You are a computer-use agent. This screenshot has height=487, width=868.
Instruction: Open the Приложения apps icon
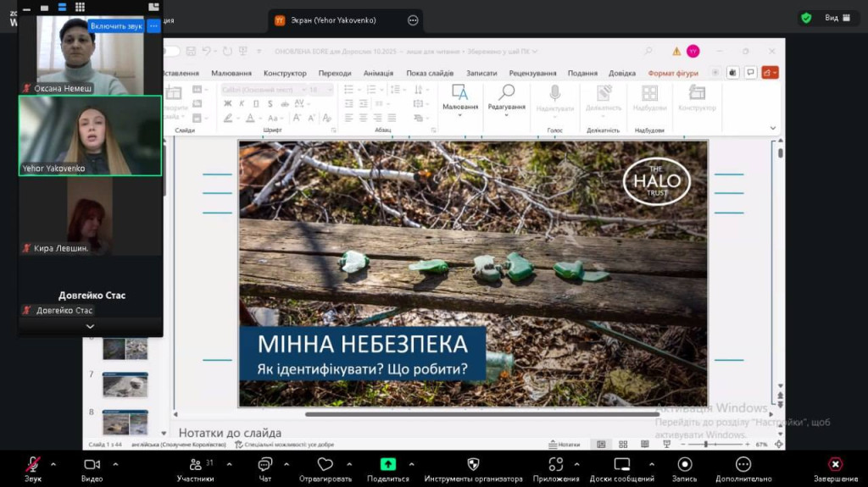click(x=556, y=465)
